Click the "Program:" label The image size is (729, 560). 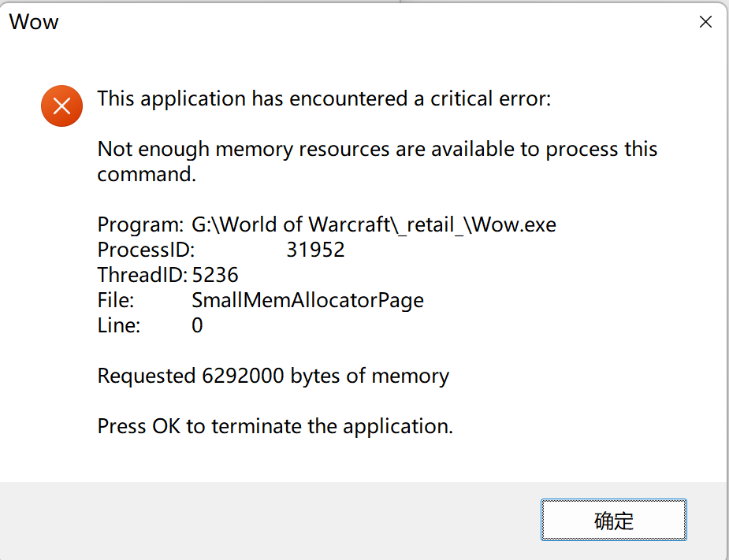(140, 225)
